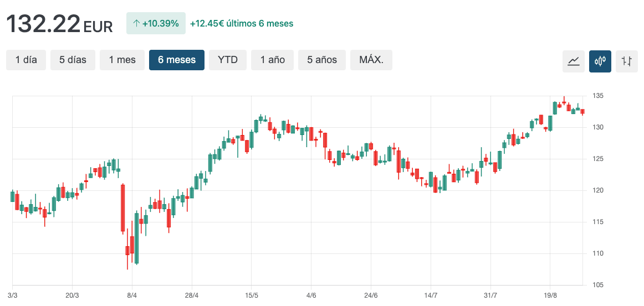
Task: Click the 135 price axis label
Action: (596, 96)
